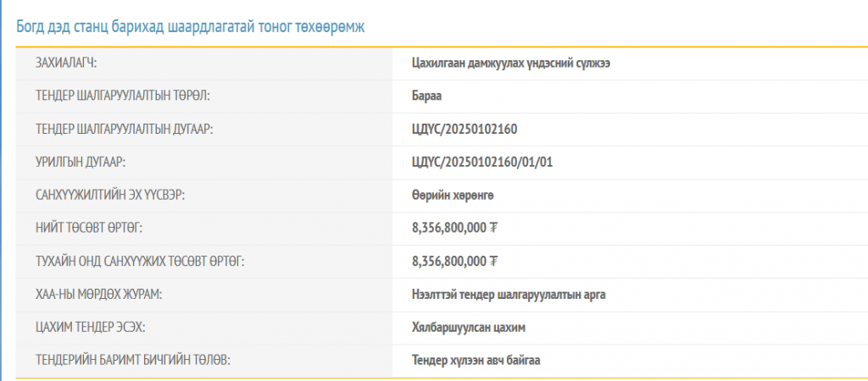
Task: Click the САНХҮҮЖИЛТИЙН ЭХ ҮҮСВЭР label
Action: (110, 195)
